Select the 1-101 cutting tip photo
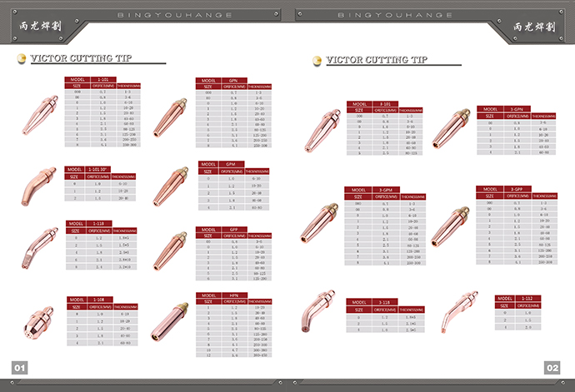The width and height of the screenshot is (575, 392). [40, 115]
